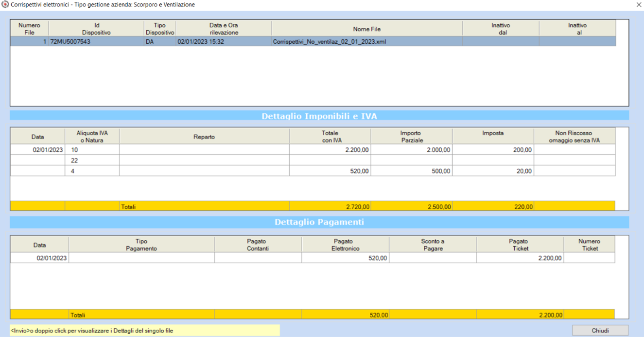644x337 pixels.
Task: Click the Chiudi button
Action: (x=600, y=331)
